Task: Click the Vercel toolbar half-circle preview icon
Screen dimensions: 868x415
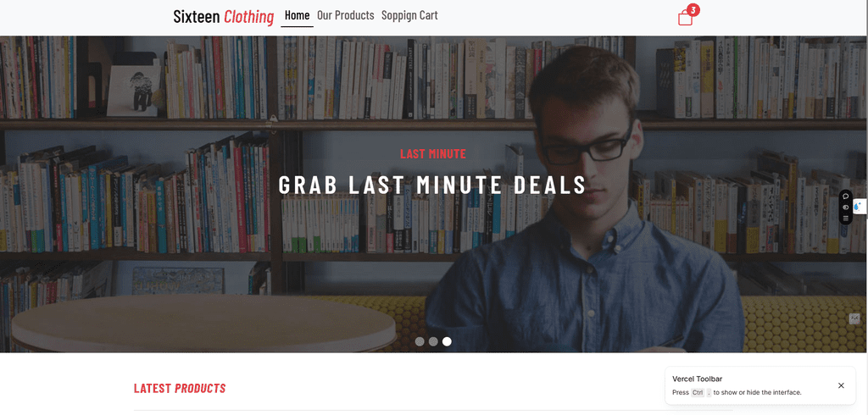Action: [846, 207]
